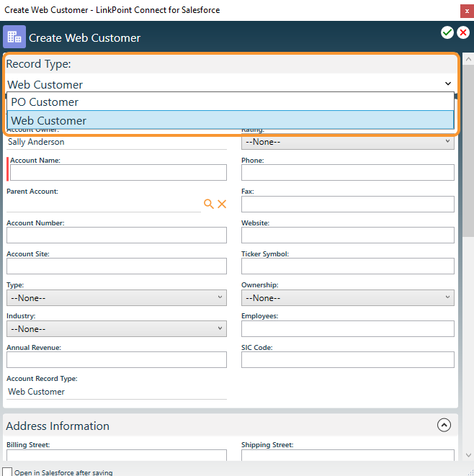474x476 pixels.
Task: Click the Sally Anderson account owner text
Action: [36, 142]
